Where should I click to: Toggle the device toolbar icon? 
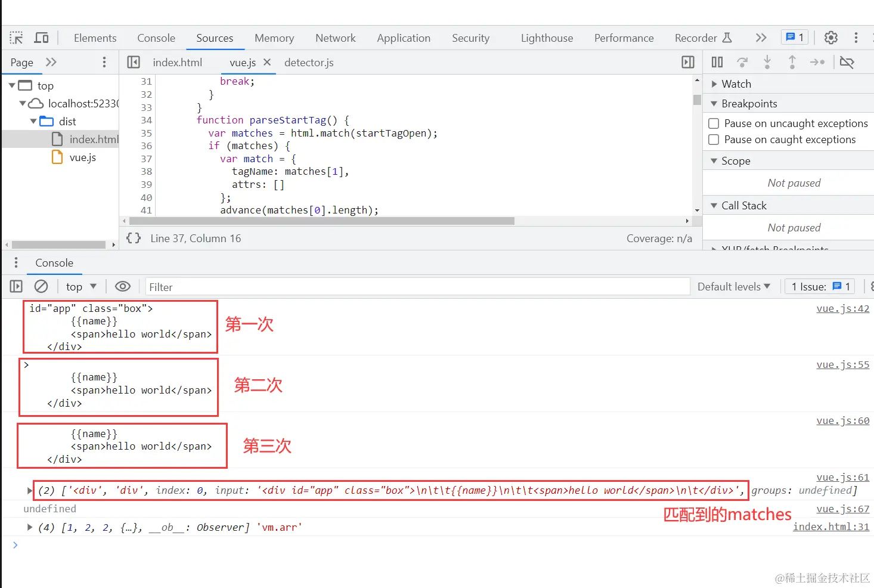[x=41, y=38]
